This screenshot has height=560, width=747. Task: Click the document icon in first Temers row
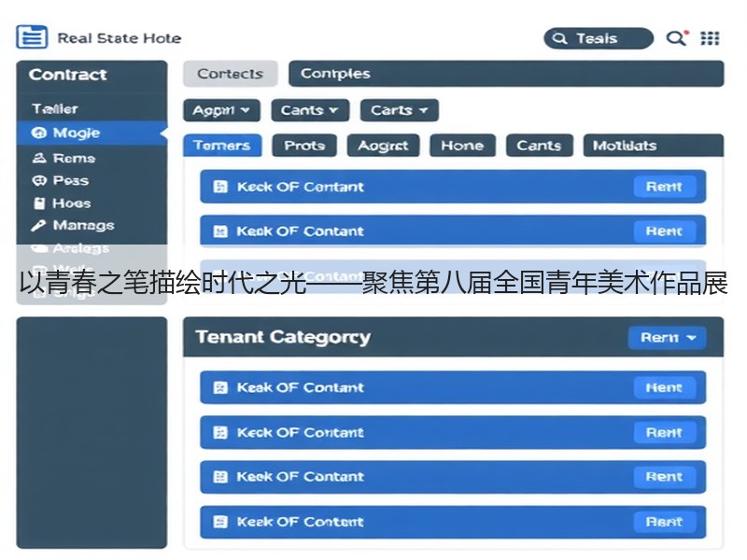[x=220, y=187]
